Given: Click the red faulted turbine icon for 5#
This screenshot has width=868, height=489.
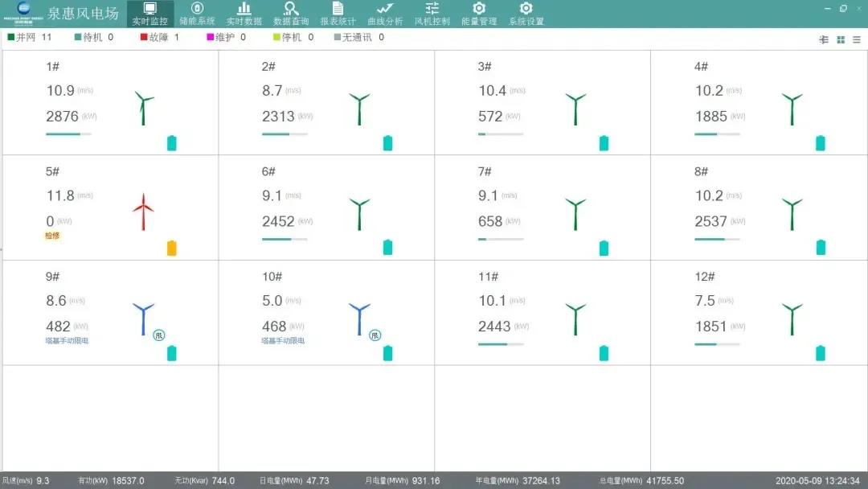Looking at the screenshot, I should click(143, 212).
